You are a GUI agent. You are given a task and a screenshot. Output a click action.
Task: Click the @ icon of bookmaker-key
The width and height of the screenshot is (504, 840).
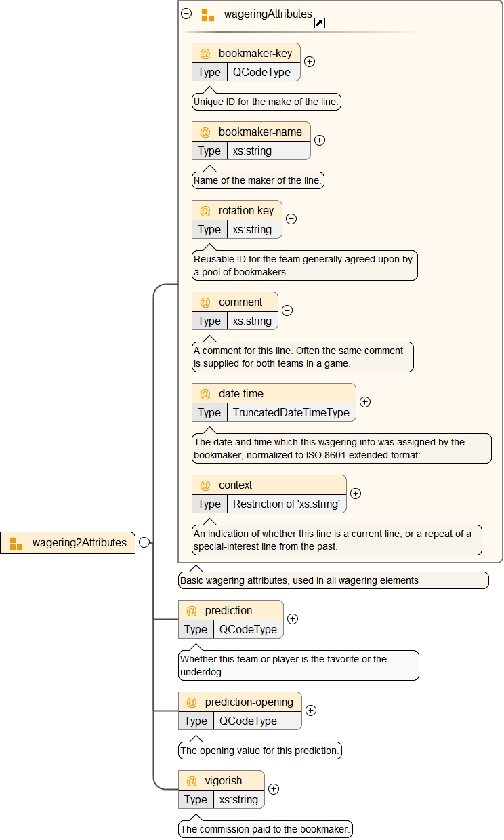tap(205, 54)
